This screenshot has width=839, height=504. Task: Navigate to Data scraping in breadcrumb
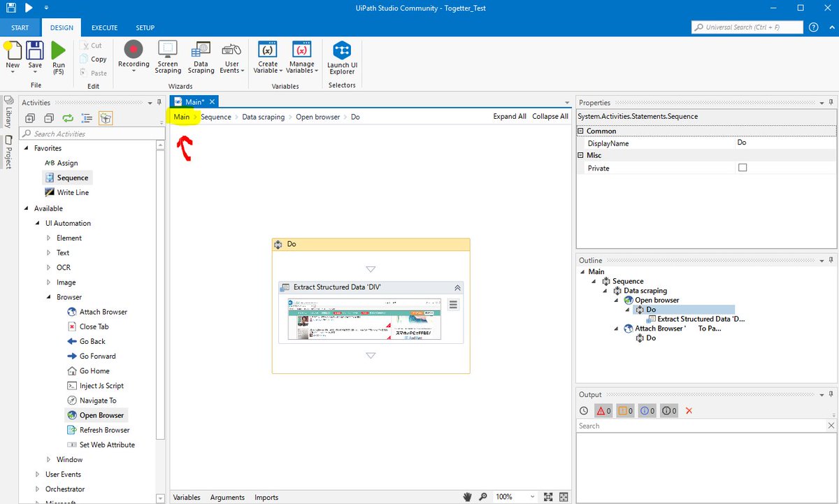pos(263,117)
